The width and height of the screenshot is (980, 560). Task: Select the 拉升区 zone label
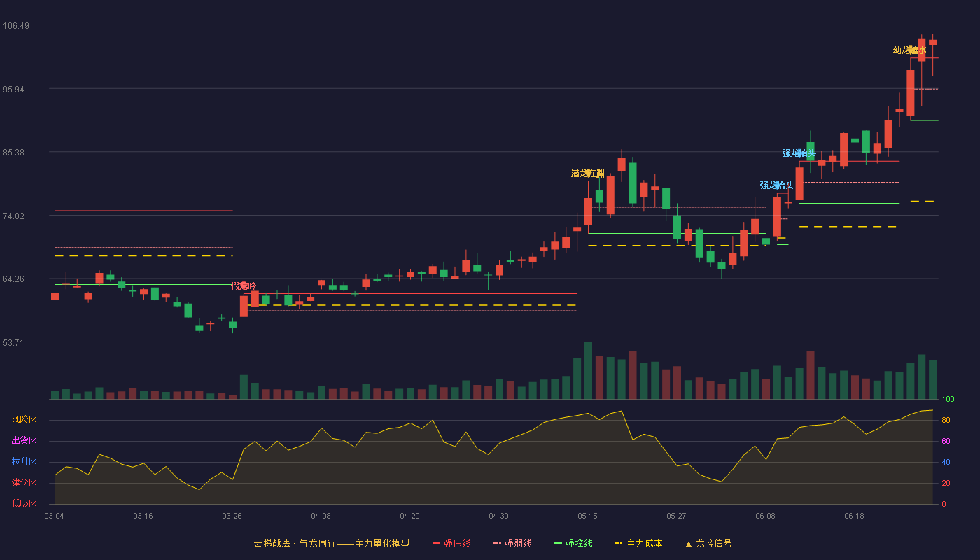[24, 462]
